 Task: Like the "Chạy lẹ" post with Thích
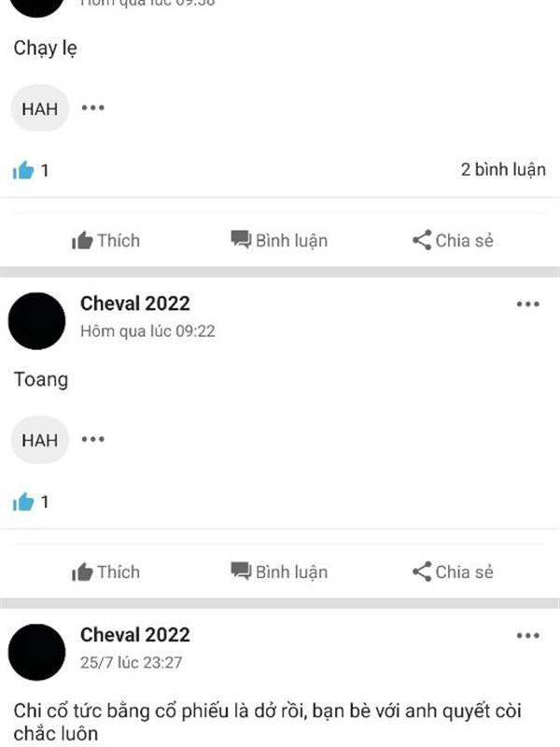point(105,240)
